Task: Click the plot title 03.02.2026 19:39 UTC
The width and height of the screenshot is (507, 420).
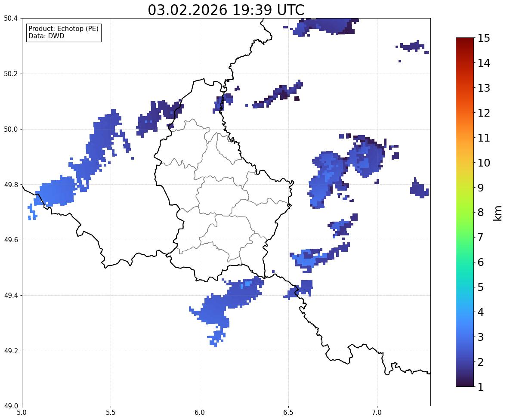Action: coord(226,10)
